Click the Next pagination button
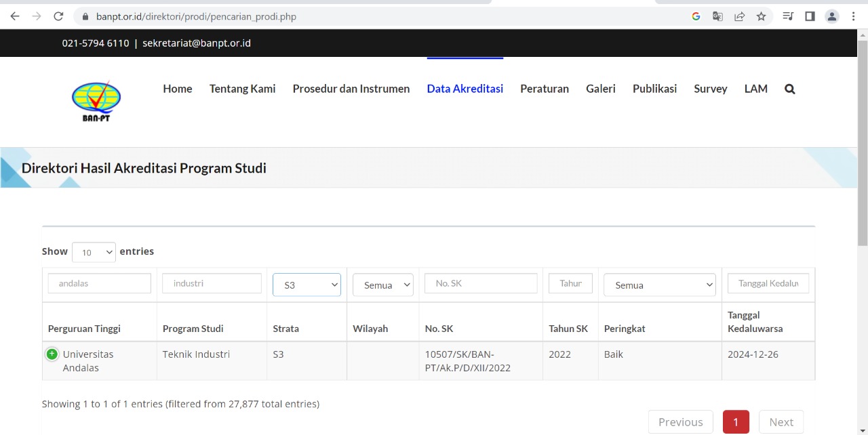Screen dimensions: 868x435 pyautogui.click(x=781, y=422)
